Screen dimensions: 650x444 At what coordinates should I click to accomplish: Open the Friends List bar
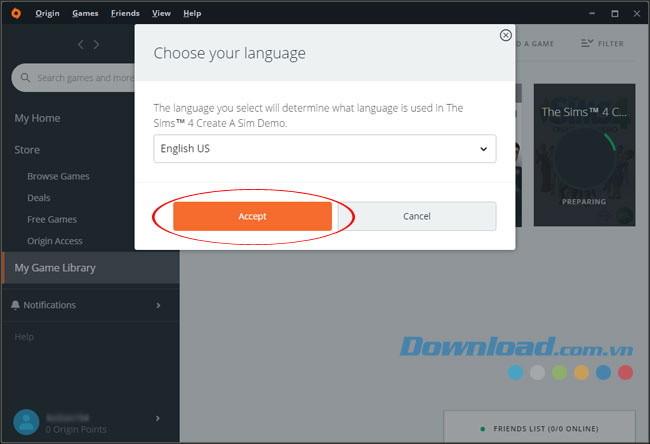539,429
